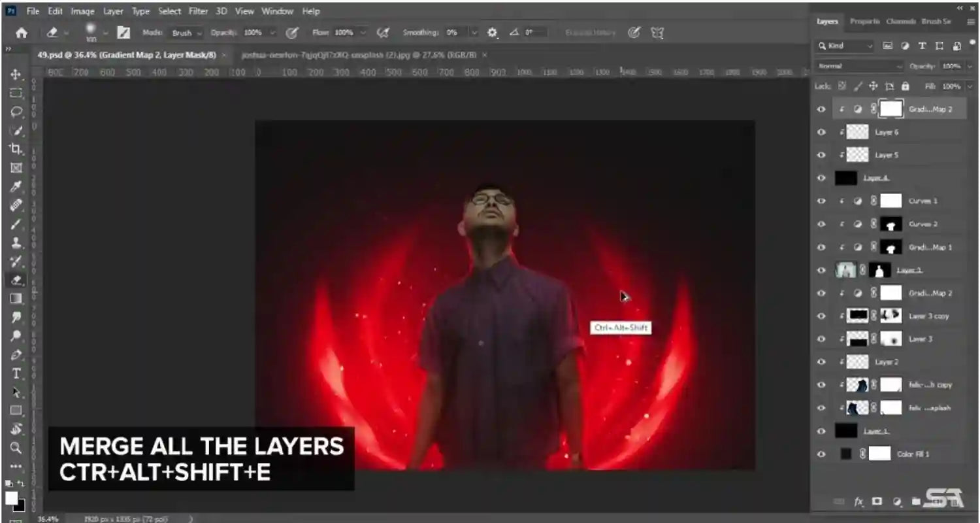
Task: Open the Window menu
Action: 278,11
